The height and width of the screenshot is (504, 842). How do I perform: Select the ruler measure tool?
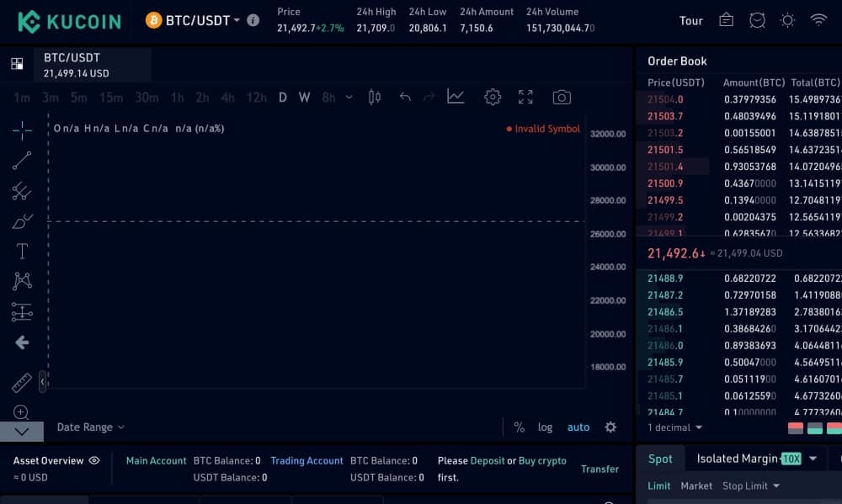click(22, 383)
